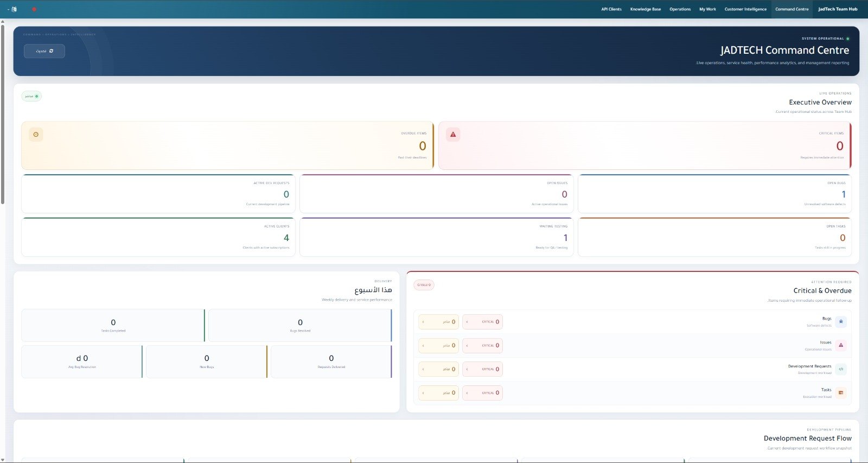The width and height of the screenshot is (868, 463).
Task: Click the Critical 0 badge
Action: [x=424, y=285]
